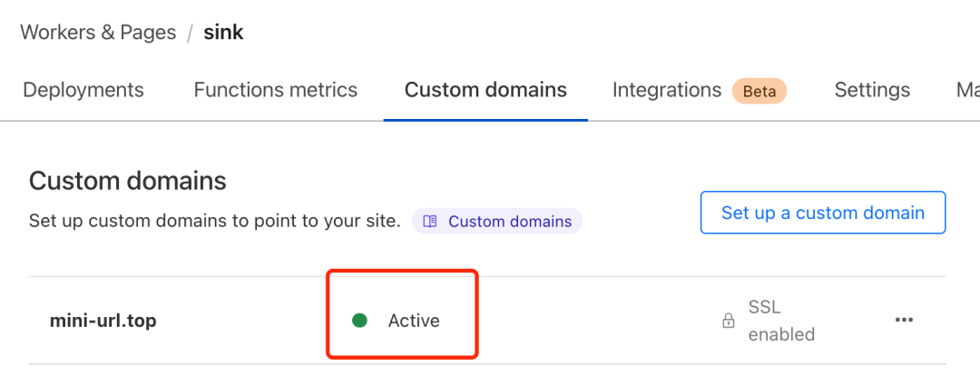Click the Beta badge next to Integrations
This screenshot has width=980, height=387.
(x=759, y=92)
